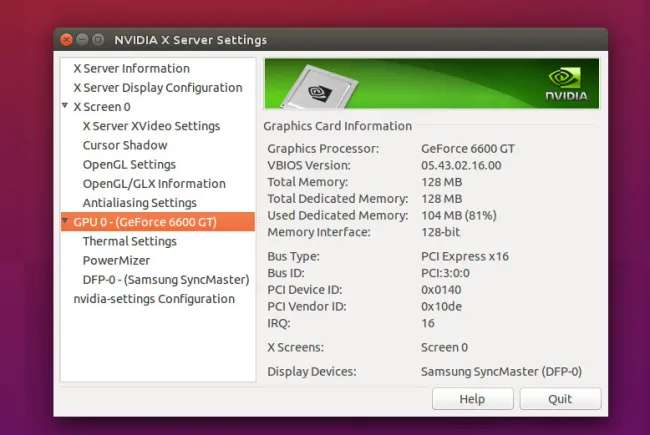Select X Server Display Configuration

tap(157, 88)
